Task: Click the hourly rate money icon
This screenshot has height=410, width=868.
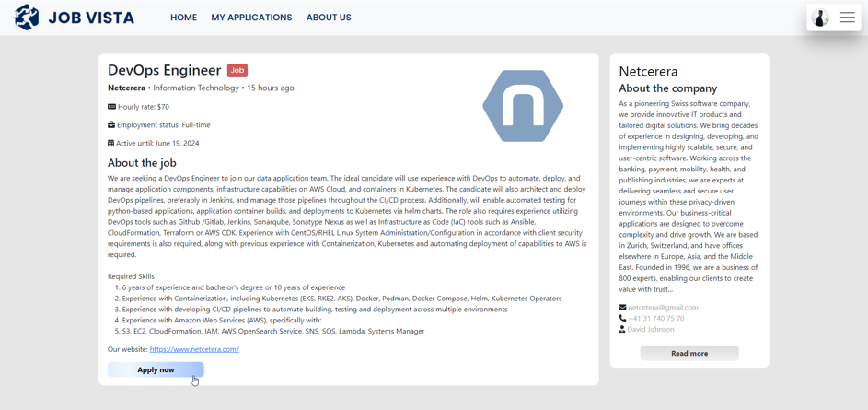Action: coord(111,107)
